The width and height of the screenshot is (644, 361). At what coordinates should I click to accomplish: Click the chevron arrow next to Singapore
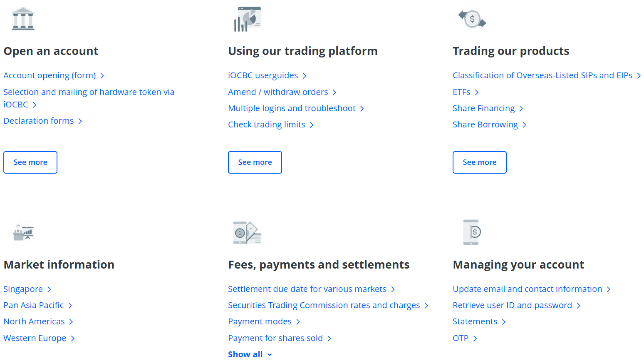coord(50,289)
